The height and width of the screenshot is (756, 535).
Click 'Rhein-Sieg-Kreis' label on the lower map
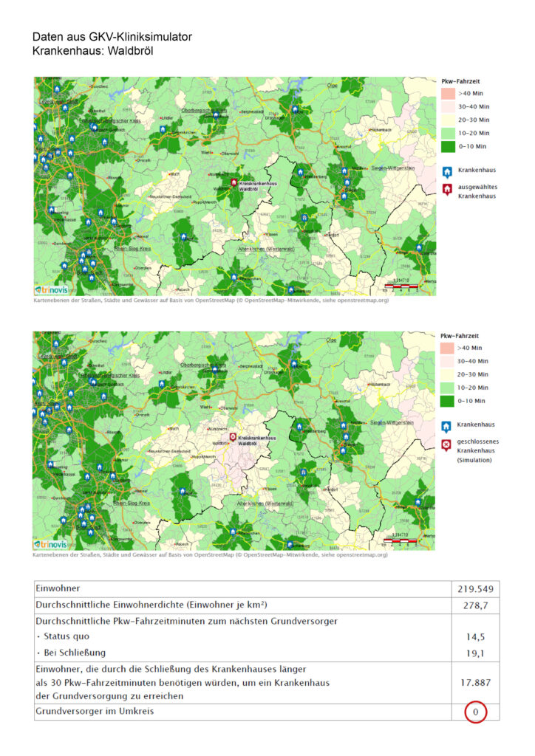click(132, 503)
